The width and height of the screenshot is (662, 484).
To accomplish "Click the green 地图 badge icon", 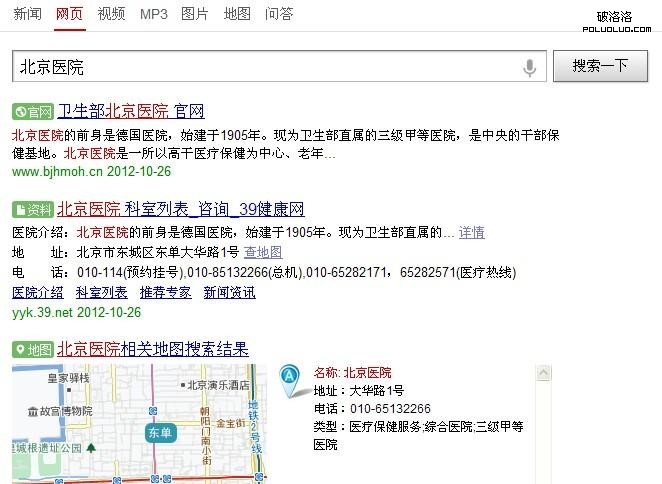I will point(32,350).
